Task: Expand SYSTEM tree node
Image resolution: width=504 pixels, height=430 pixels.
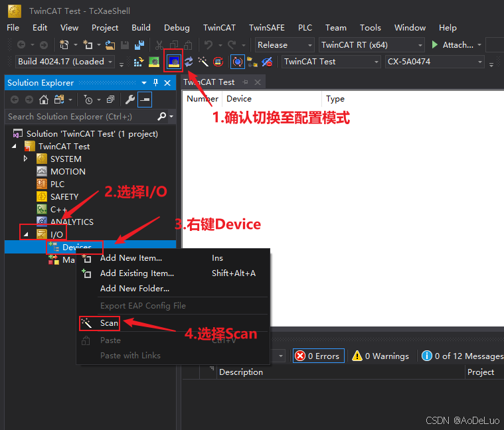Action: pos(26,159)
